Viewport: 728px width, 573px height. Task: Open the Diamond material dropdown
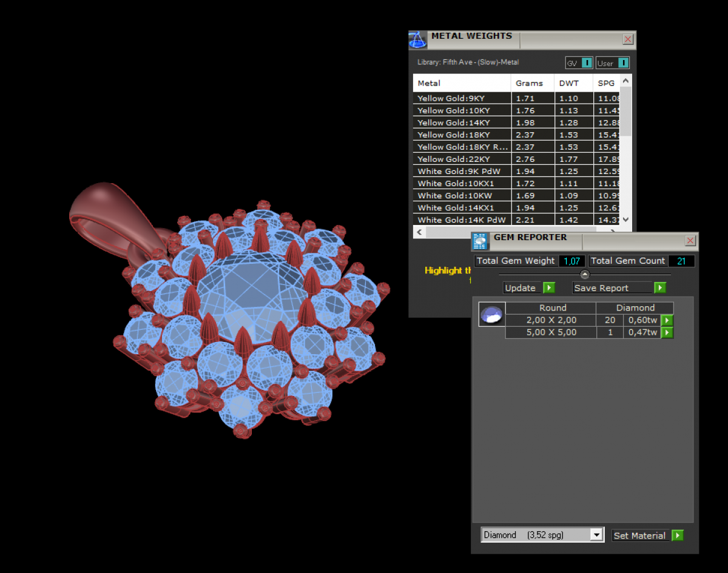click(596, 535)
